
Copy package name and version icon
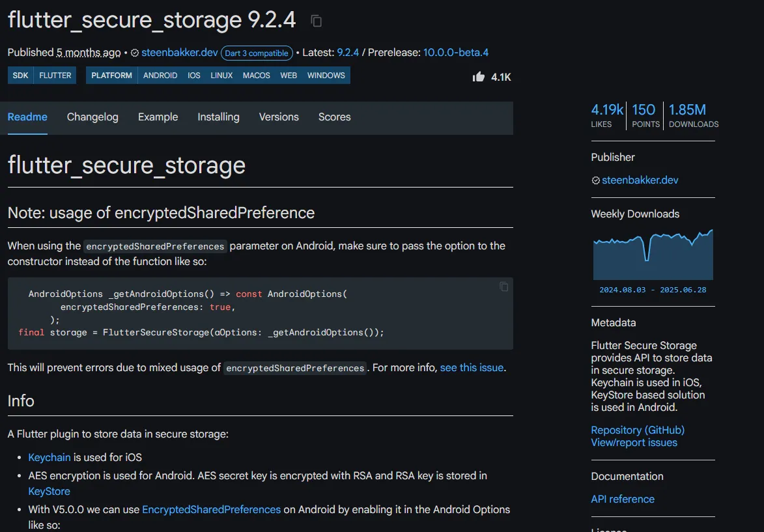(x=317, y=21)
